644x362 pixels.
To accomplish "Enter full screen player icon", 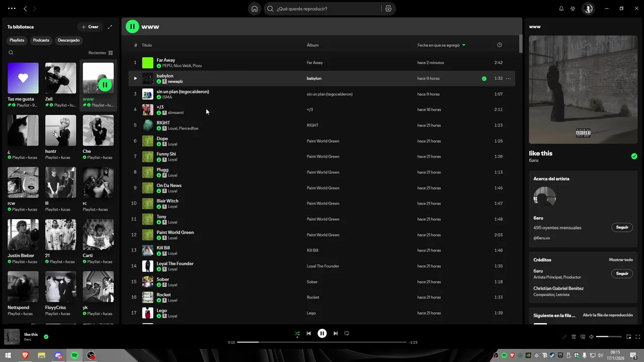I will pos(638,337).
